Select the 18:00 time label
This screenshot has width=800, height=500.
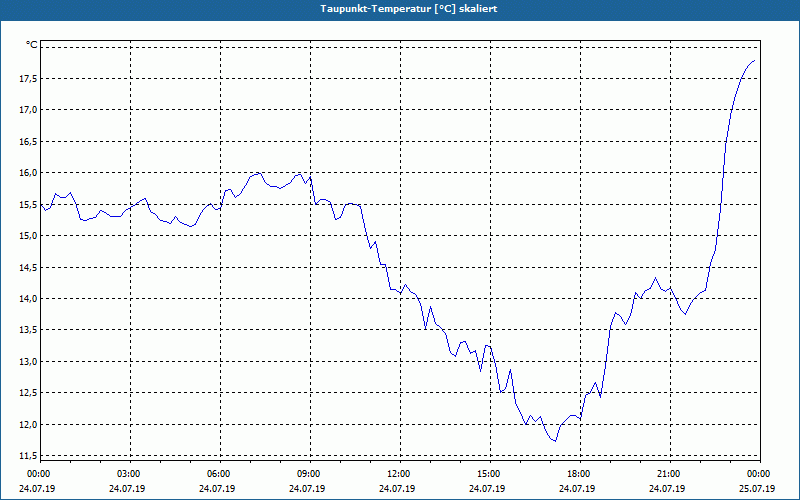click(x=578, y=474)
